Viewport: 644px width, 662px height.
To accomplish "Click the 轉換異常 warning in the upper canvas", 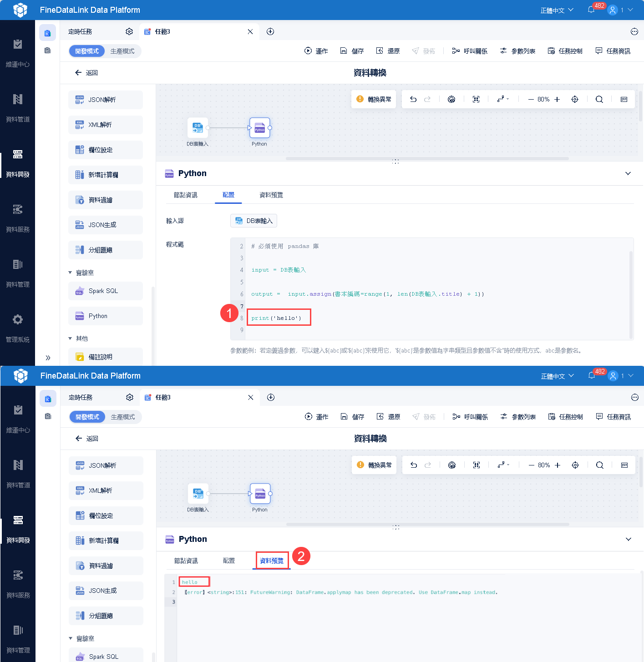I will coord(374,99).
